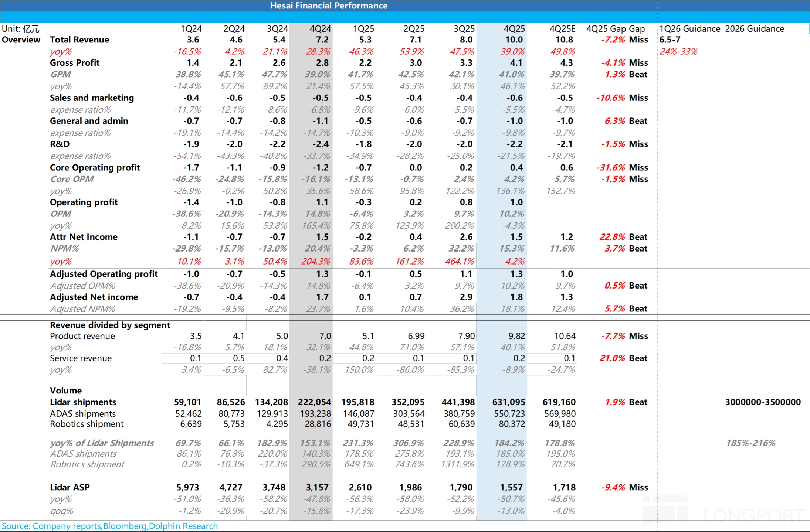The image size is (810, 532).
Task: Click the 1Q26 Guidance column header
Action: tap(689, 29)
